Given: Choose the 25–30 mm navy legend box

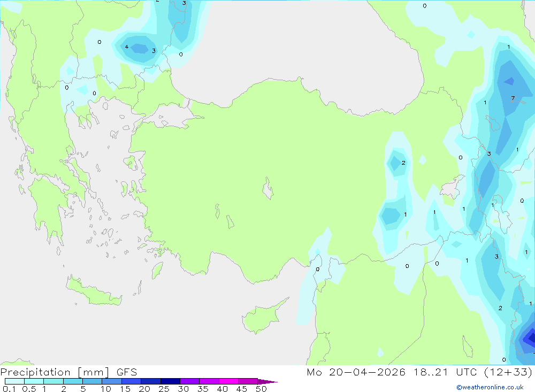Looking at the screenshot, I should (x=170, y=381).
